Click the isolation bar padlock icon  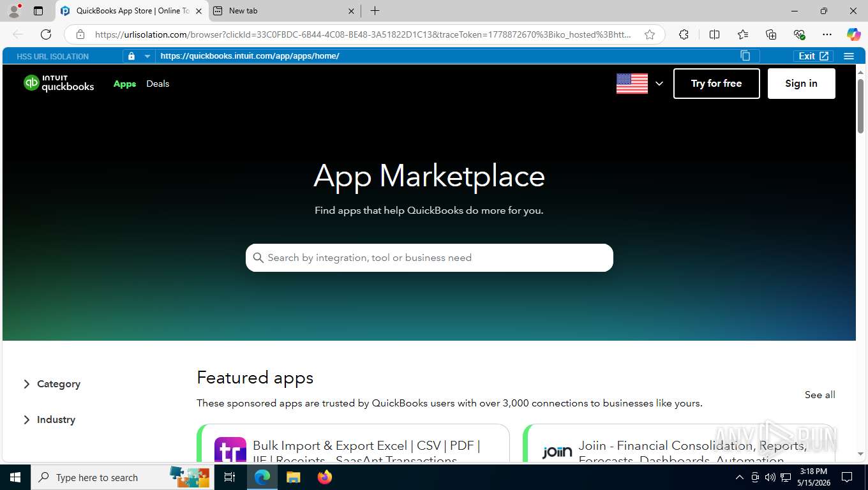131,56
